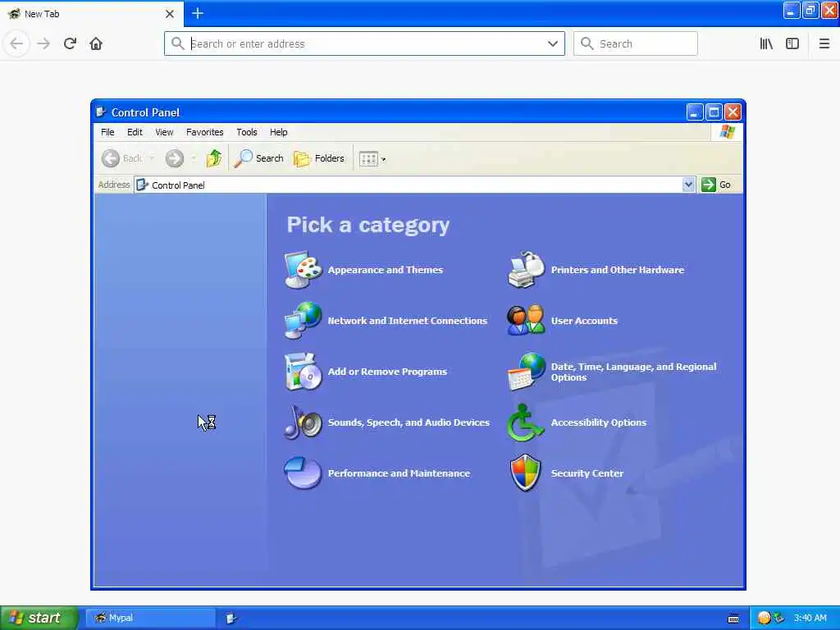Open the View menu
Screen dimensions: 840x630
coord(164,132)
